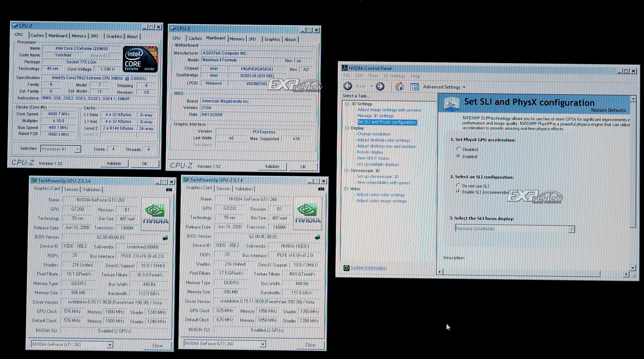Click the System Information icon
The width and height of the screenshot is (644, 359).
pyautogui.click(x=346, y=268)
